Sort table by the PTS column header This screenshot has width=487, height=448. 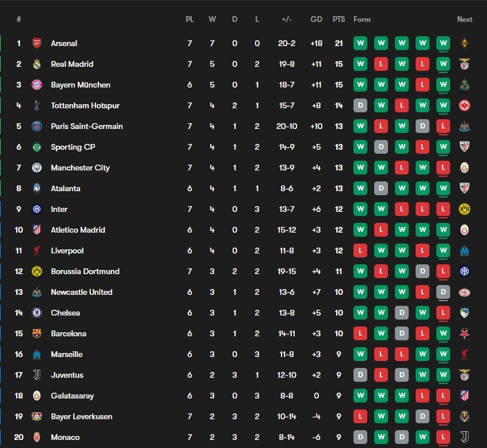(338, 19)
